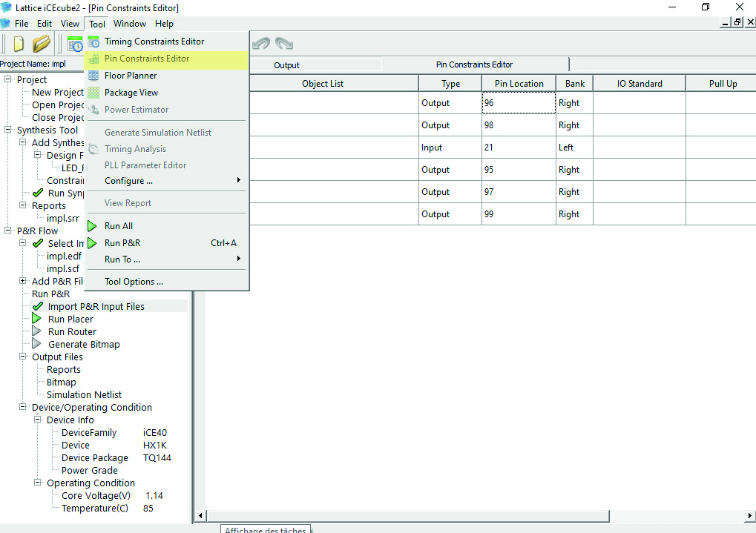
Task: Click the horizontal scrollbar thumb
Action: [x=408, y=516]
